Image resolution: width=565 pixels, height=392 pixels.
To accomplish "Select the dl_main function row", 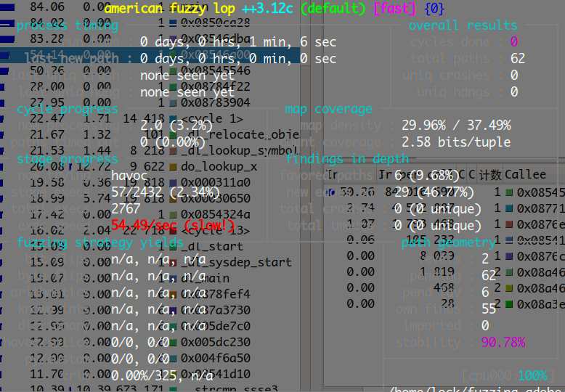I will (x=150, y=278).
